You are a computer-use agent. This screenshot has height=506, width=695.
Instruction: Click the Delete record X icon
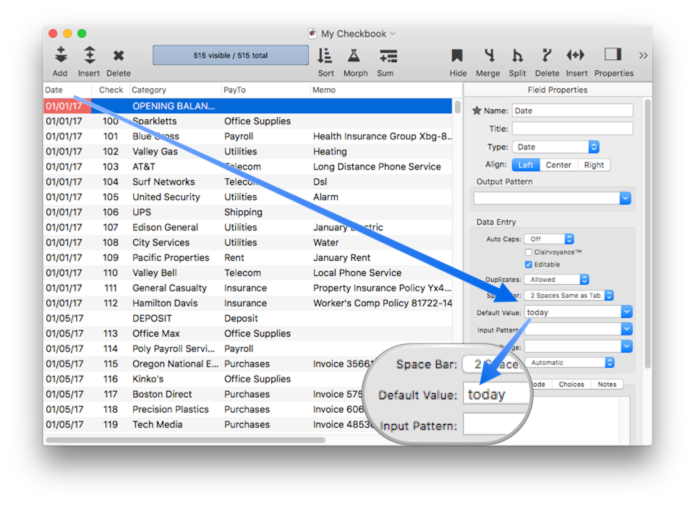118,56
